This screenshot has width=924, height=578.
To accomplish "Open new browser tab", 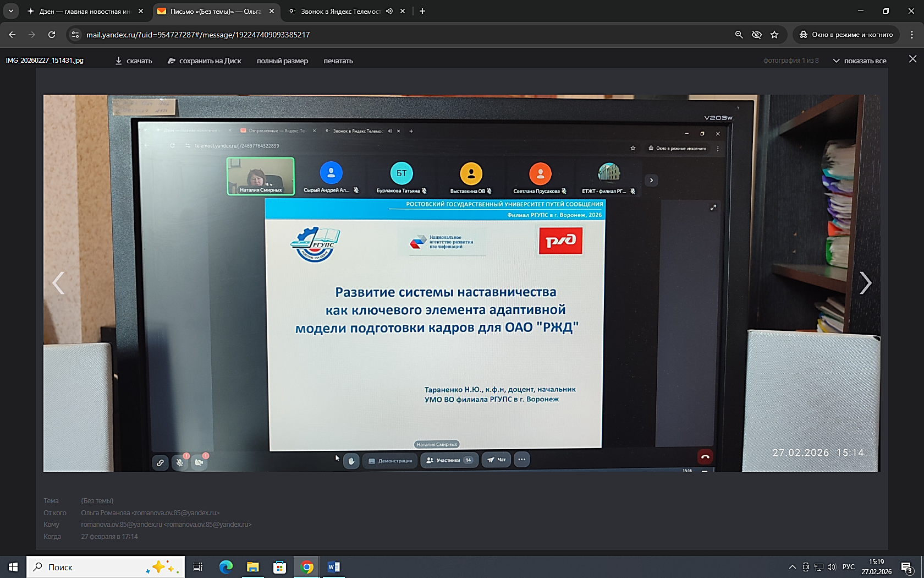I will click(422, 11).
